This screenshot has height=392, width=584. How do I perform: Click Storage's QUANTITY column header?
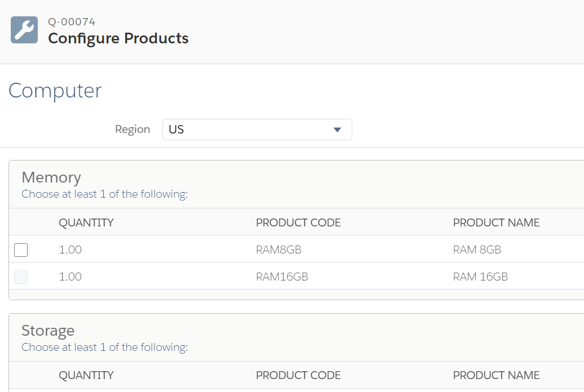(86, 375)
